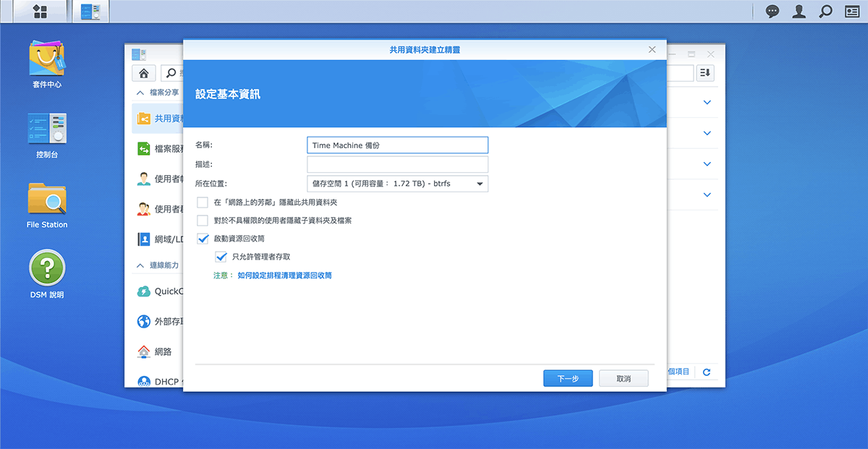This screenshot has width=868, height=449.
Task: Disable the 啟動資源回收筒 checkbox
Action: pos(203,239)
